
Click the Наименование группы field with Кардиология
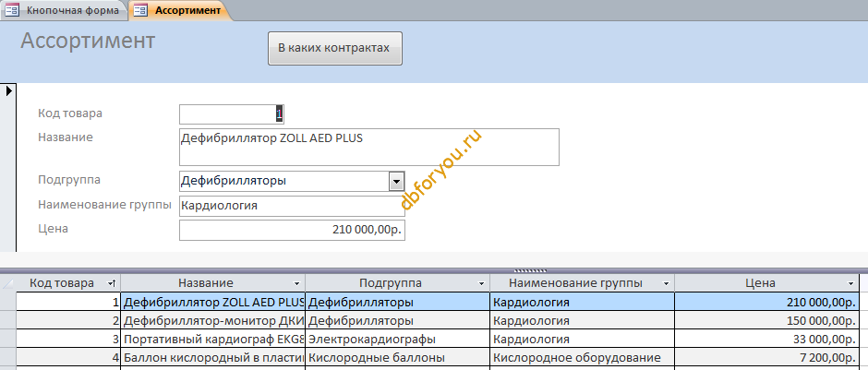pyautogui.click(x=292, y=206)
